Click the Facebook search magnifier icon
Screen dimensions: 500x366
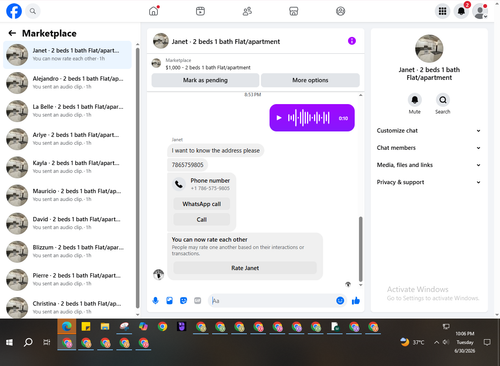coord(33,11)
